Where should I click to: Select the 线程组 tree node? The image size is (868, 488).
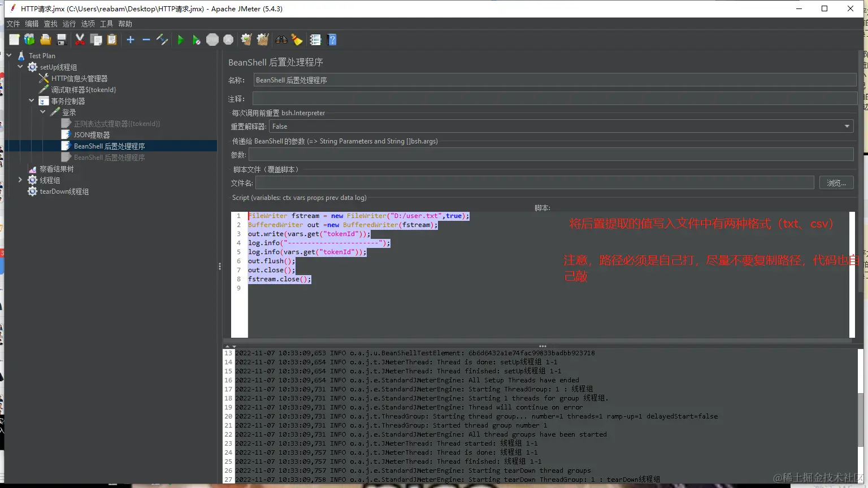[50, 180]
